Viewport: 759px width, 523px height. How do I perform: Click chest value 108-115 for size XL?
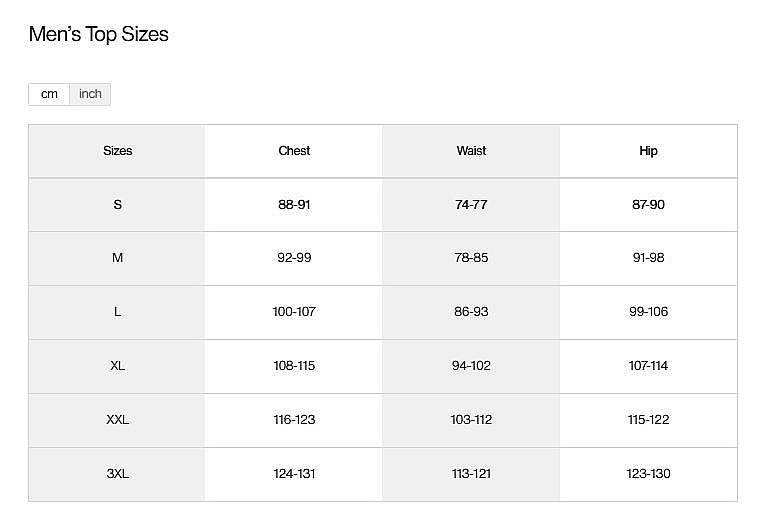coord(294,366)
